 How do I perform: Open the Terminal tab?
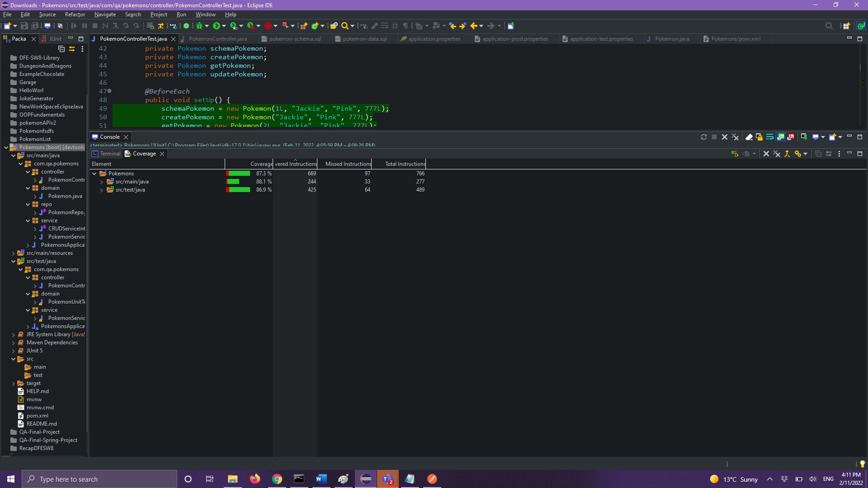coord(109,154)
